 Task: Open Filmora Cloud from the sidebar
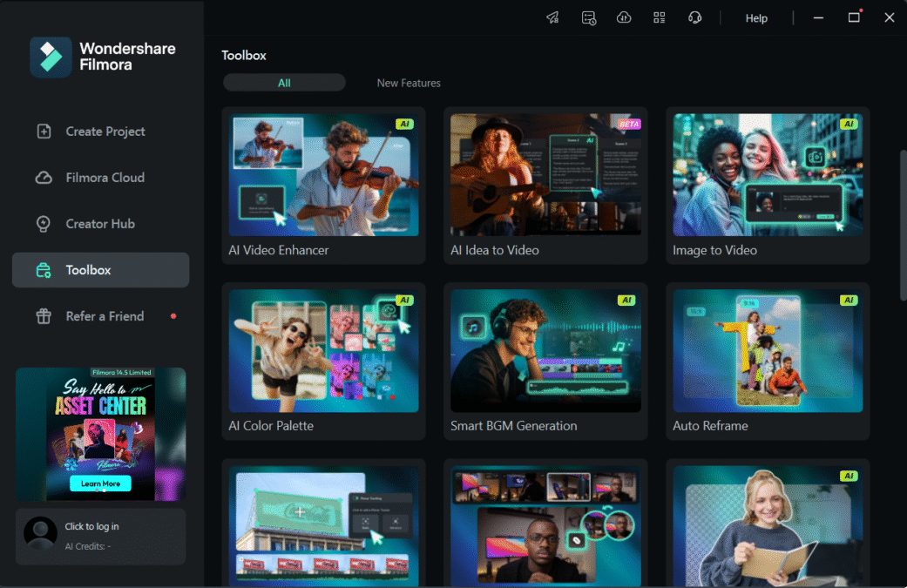[x=101, y=178]
